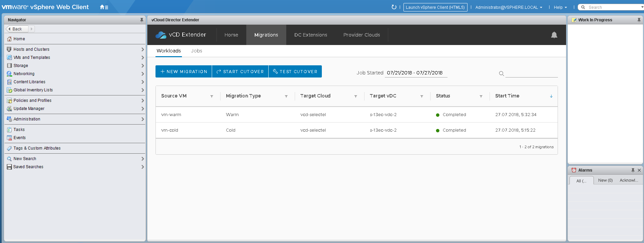Screen dimensions: 644x243
Task: Click the Test Cutover button
Action: 295,71
